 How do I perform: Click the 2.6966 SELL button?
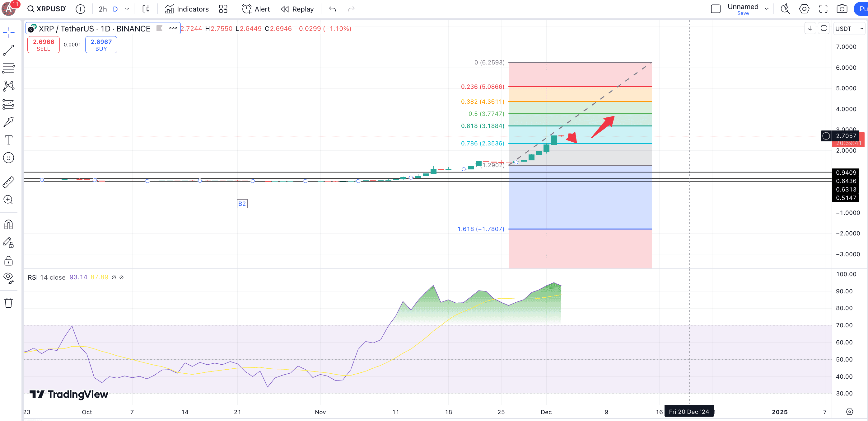(44, 45)
